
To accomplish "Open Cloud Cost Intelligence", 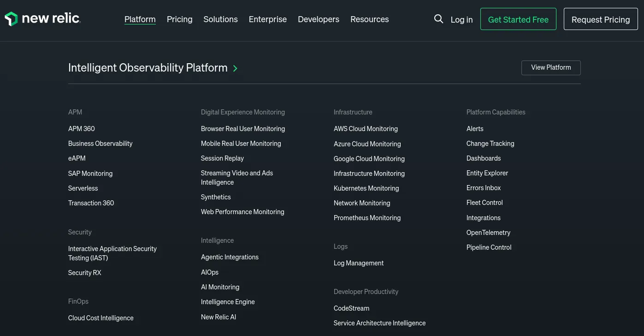I will (x=101, y=318).
